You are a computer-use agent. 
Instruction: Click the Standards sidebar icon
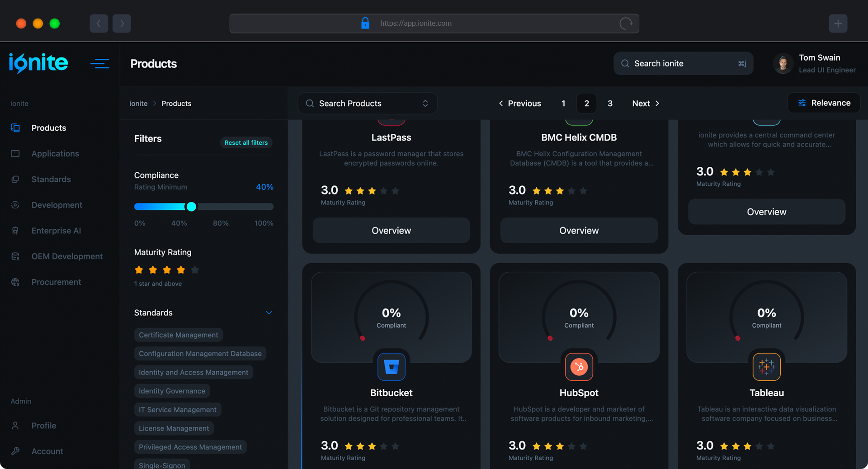tap(15, 180)
